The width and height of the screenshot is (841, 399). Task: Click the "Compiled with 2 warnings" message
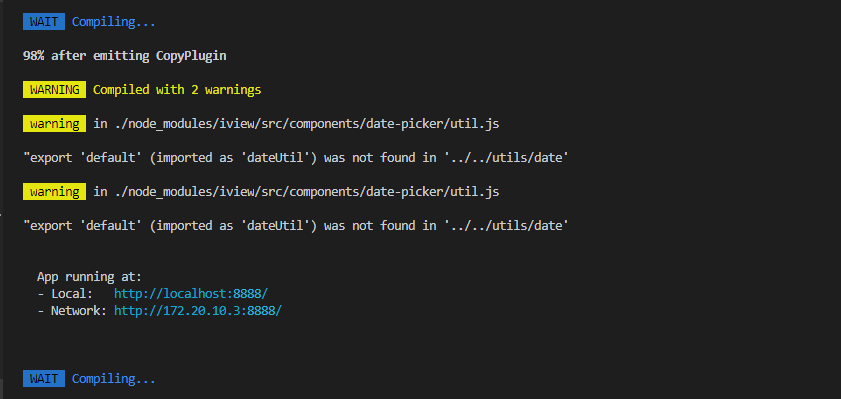pos(177,90)
